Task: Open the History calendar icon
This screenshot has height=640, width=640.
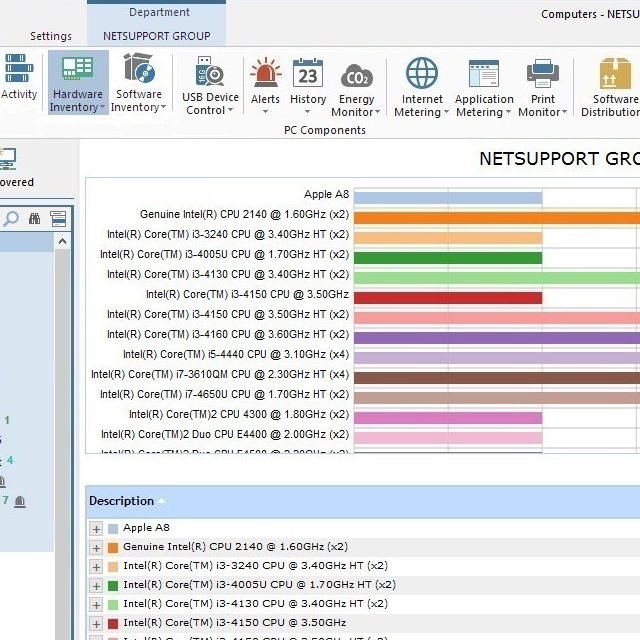Action: tap(308, 73)
